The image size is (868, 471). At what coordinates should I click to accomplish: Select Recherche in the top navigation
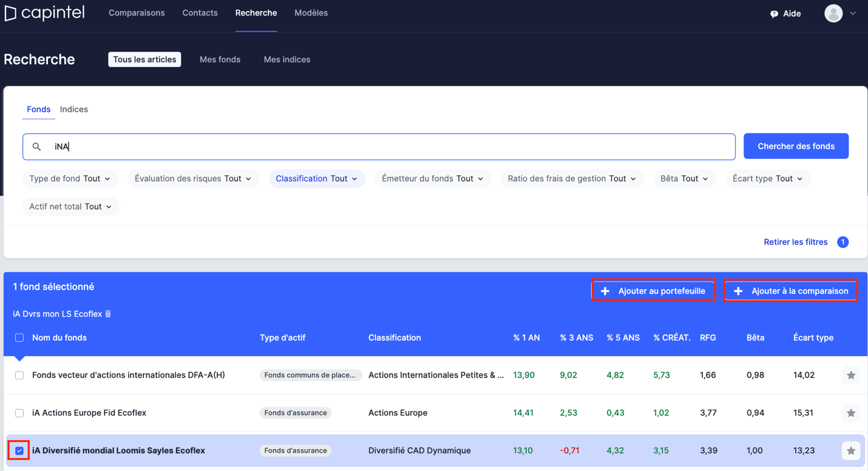(x=256, y=13)
